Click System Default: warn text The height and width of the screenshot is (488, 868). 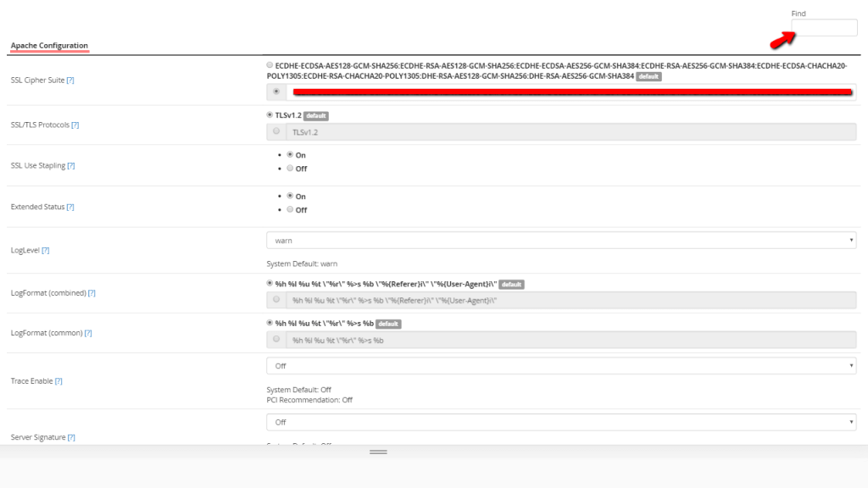[x=302, y=264]
